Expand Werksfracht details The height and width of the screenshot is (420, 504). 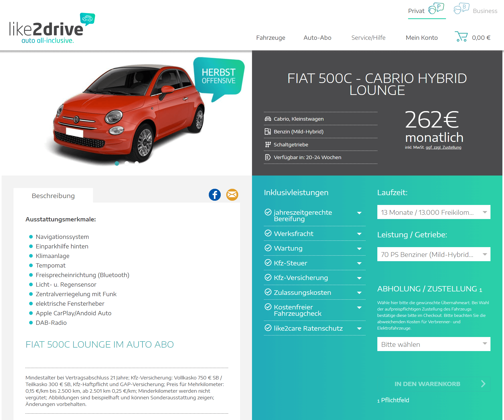(x=359, y=234)
